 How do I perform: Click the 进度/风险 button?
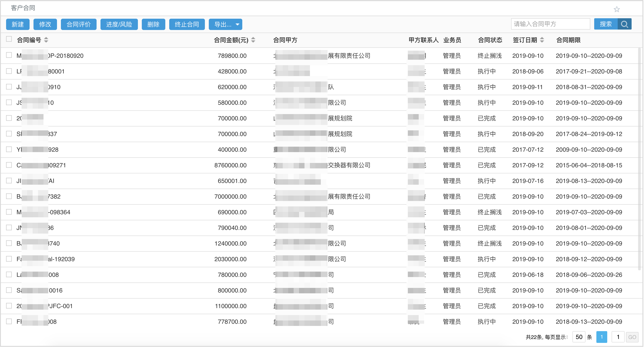point(119,24)
